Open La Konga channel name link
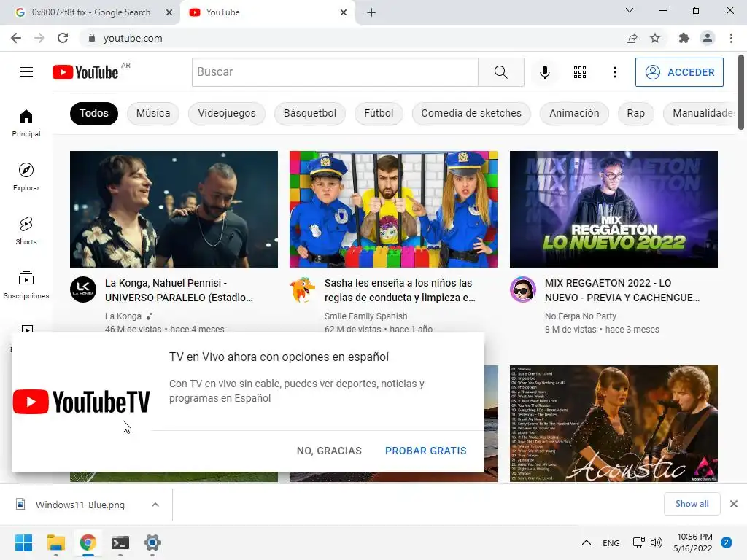This screenshot has width=747, height=560. 123,316
